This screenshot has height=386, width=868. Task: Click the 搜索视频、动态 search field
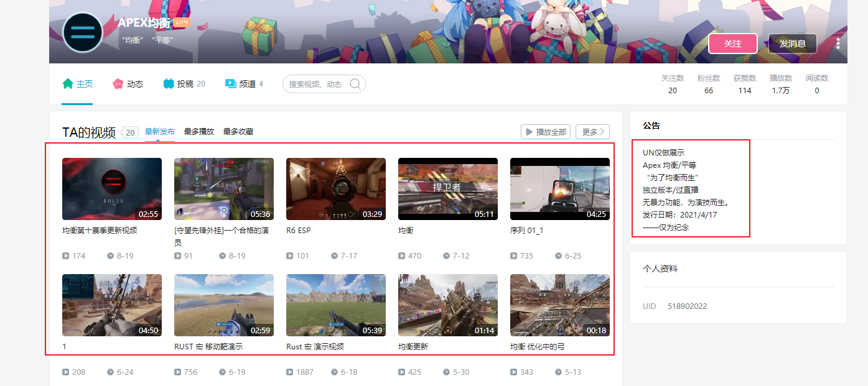[x=324, y=84]
